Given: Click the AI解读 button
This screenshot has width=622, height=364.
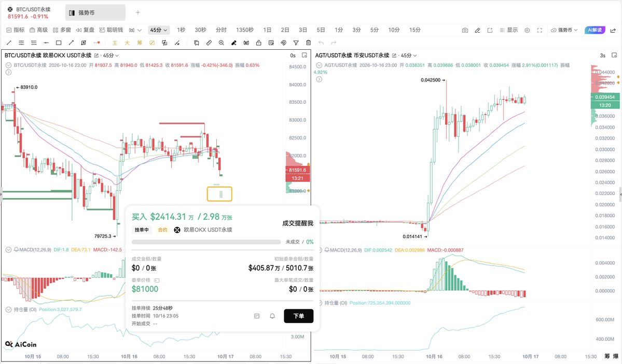Looking at the screenshot, I should (595, 30).
